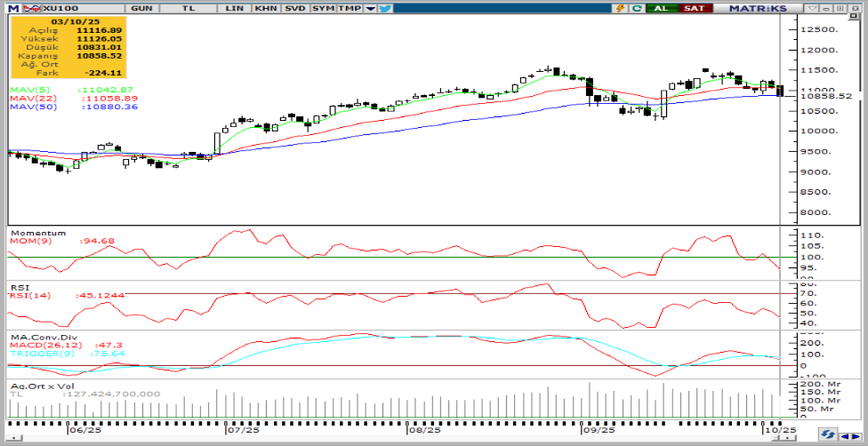Expand the arrow dropdown after TMP
This screenshot has height=446, width=868.
tap(370, 8)
